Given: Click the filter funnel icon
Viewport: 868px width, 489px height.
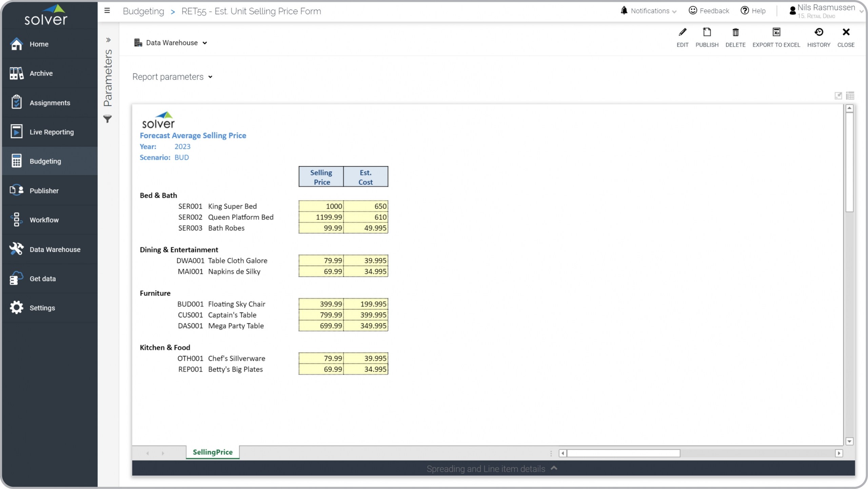Looking at the screenshot, I should pos(107,119).
